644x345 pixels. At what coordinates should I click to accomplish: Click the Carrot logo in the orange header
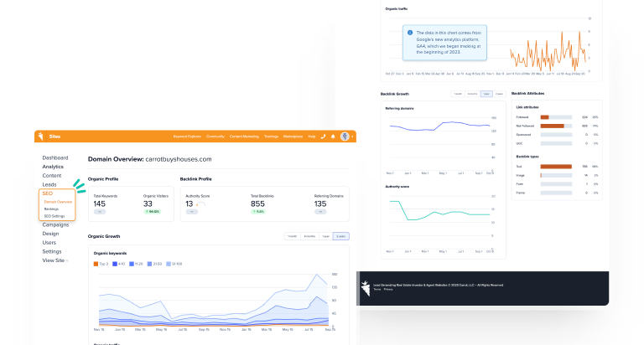pyautogui.click(x=39, y=136)
